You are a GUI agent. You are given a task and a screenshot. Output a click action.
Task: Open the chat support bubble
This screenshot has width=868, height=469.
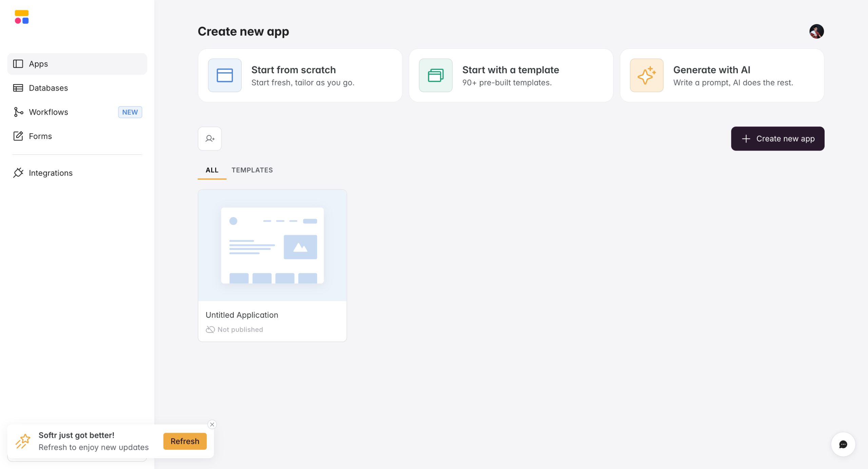[843, 444]
